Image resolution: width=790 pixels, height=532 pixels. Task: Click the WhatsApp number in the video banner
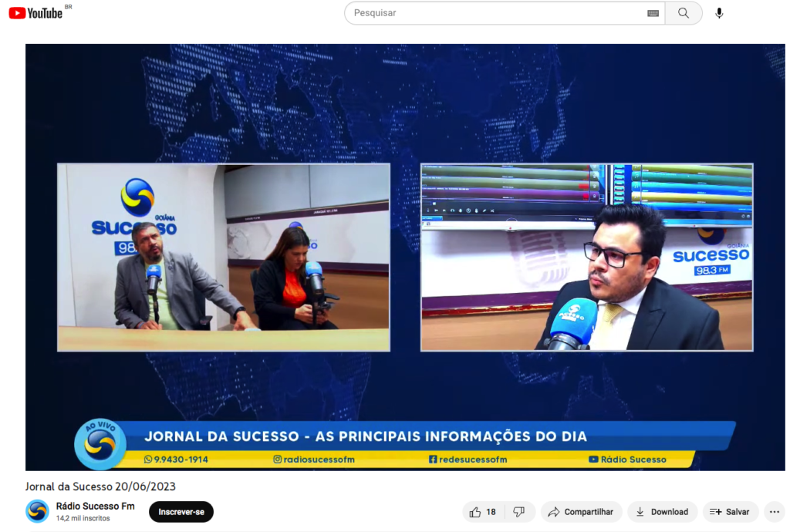click(176, 460)
